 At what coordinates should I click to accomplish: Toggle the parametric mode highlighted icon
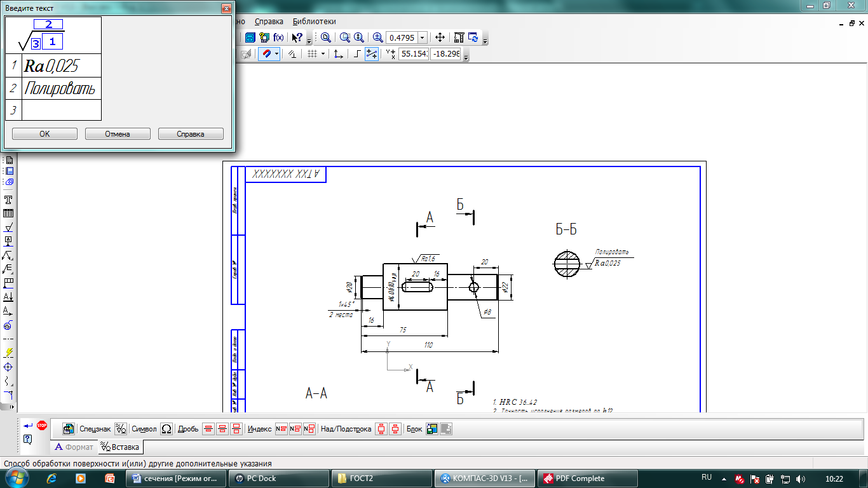pyautogui.click(x=372, y=54)
